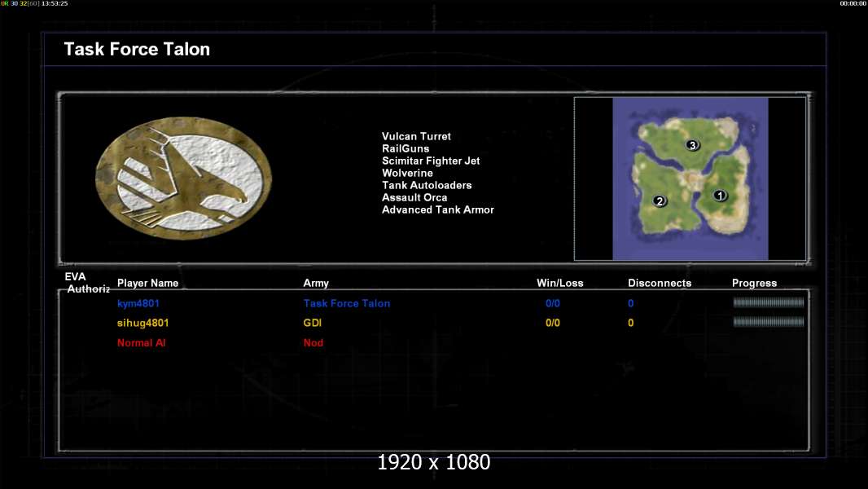Click sihug4801's disconnects value 0
Screen dimensions: 868x489
point(630,323)
